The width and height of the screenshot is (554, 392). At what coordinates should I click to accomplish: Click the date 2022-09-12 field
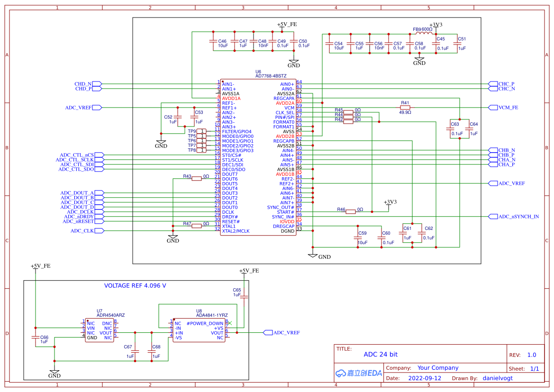[x=425, y=378]
